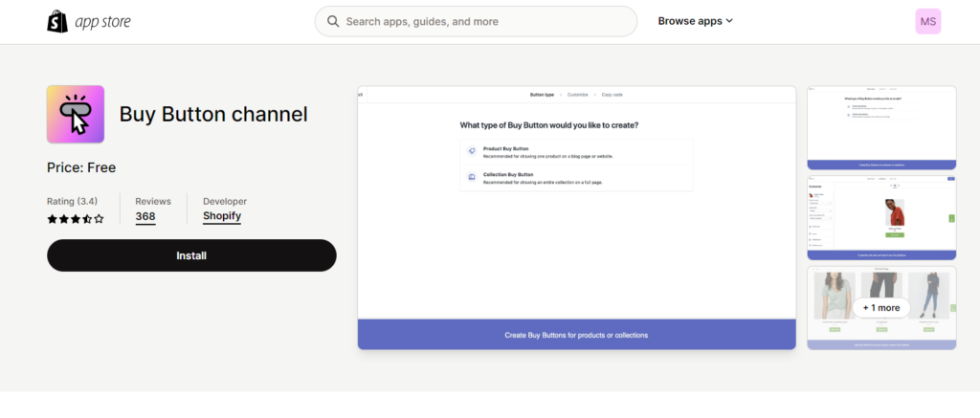This screenshot has height=418, width=980.
Task: Open the Shopify developer link
Action: pos(222,216)
